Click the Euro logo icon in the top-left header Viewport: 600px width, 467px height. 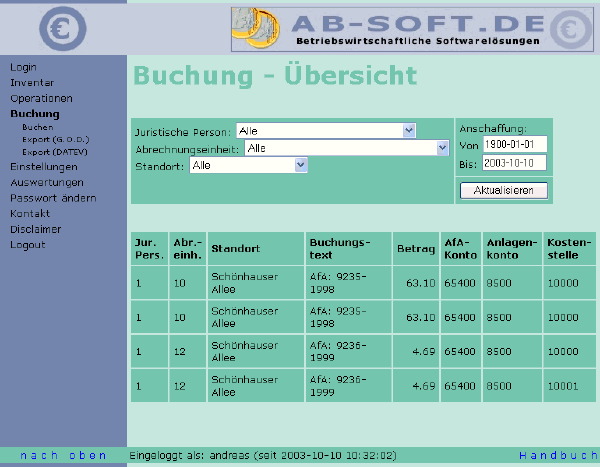pos(63,29)
